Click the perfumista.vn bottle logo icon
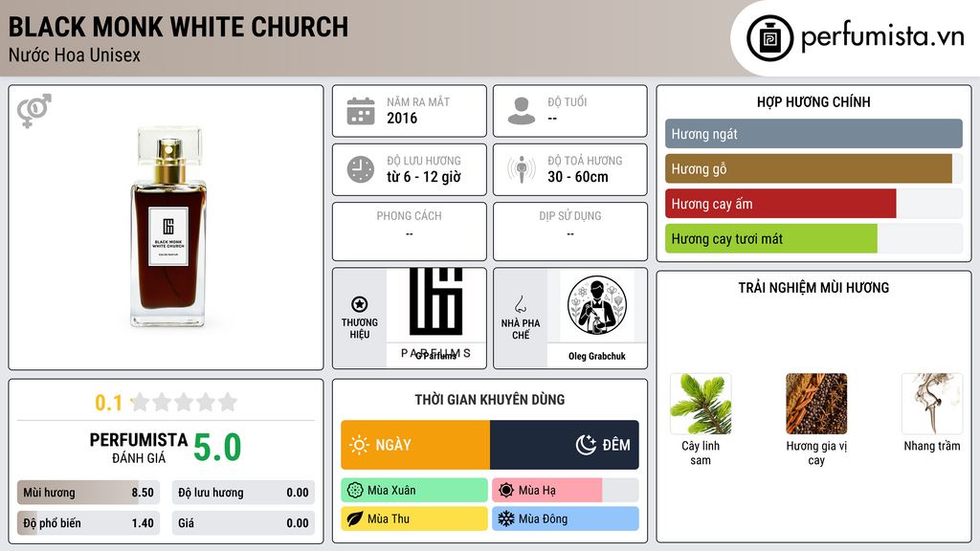980x551 pixels. click(769, 38)
